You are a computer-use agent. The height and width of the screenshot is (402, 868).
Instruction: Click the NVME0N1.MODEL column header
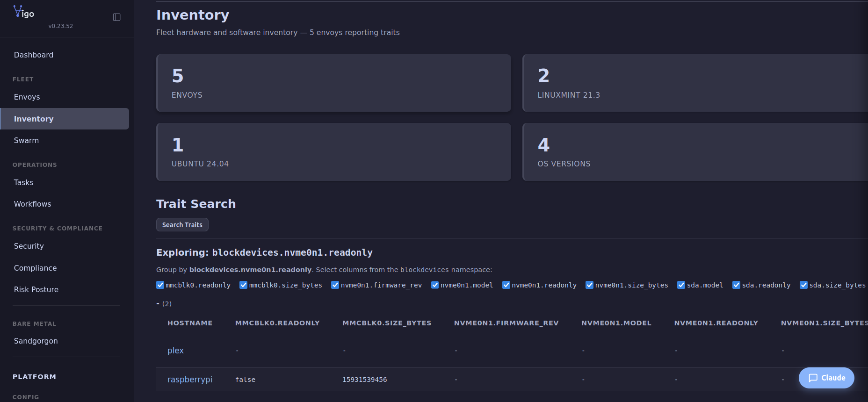point(616,323)
